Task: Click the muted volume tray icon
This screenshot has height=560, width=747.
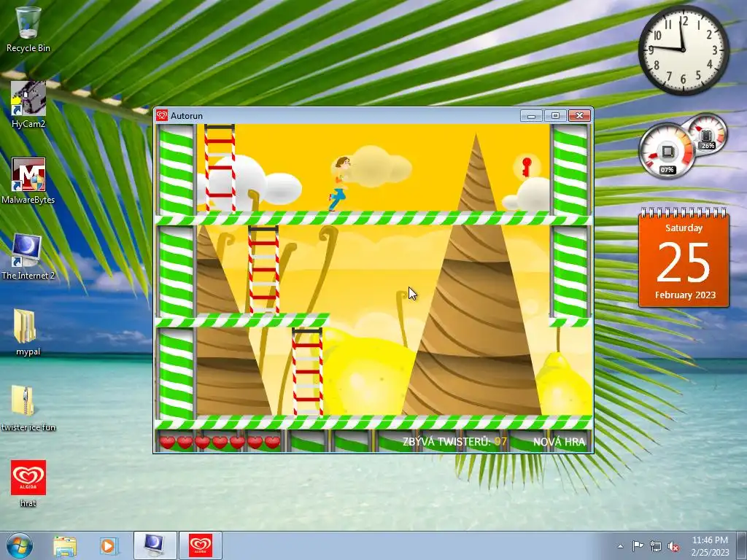Action: 673,546
